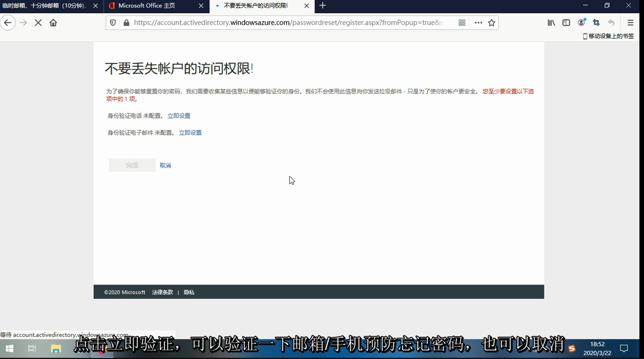The width and height of the screenshot is (644, 359).
Task: Open File Explorer from the taskbar
Action: point(56,349)
